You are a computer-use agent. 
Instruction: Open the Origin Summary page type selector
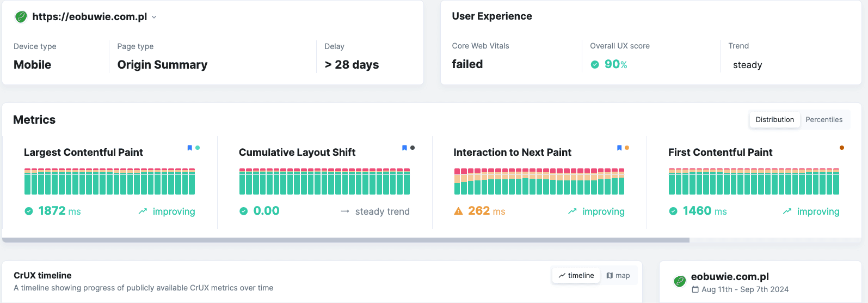tap(162, 65)
